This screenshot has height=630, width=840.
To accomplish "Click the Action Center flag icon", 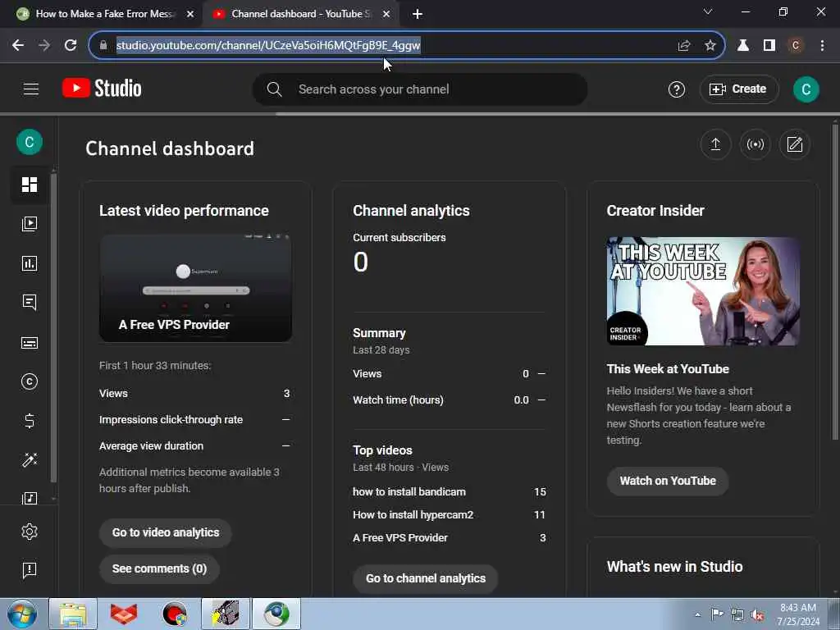I will click(717, 614).
